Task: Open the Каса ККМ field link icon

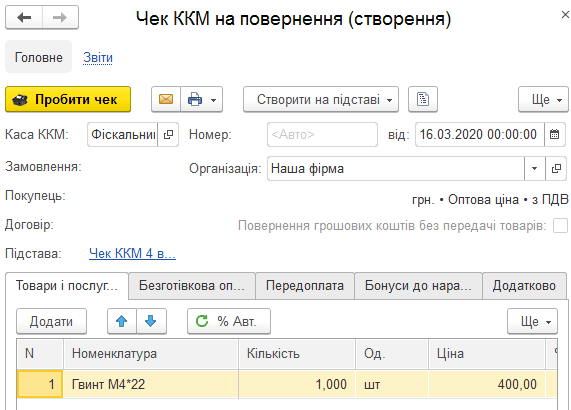Action: tap(168, 134)
